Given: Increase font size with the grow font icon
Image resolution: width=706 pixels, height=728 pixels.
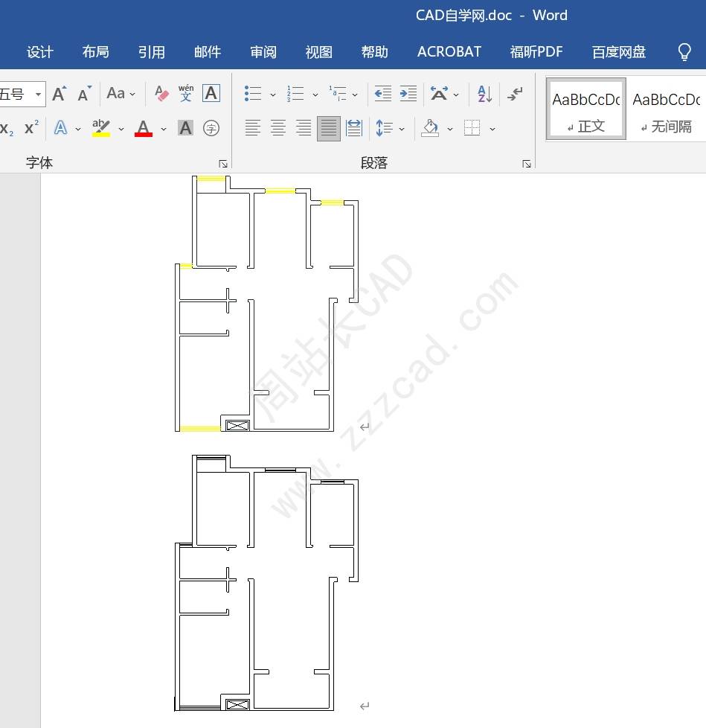Looking at the screenshot, I should [60, 94].
